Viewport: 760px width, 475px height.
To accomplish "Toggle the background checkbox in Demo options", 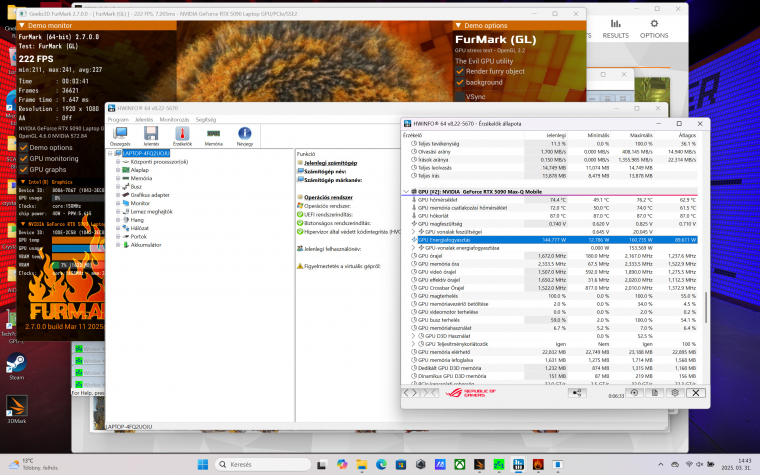I will [460, 82].
